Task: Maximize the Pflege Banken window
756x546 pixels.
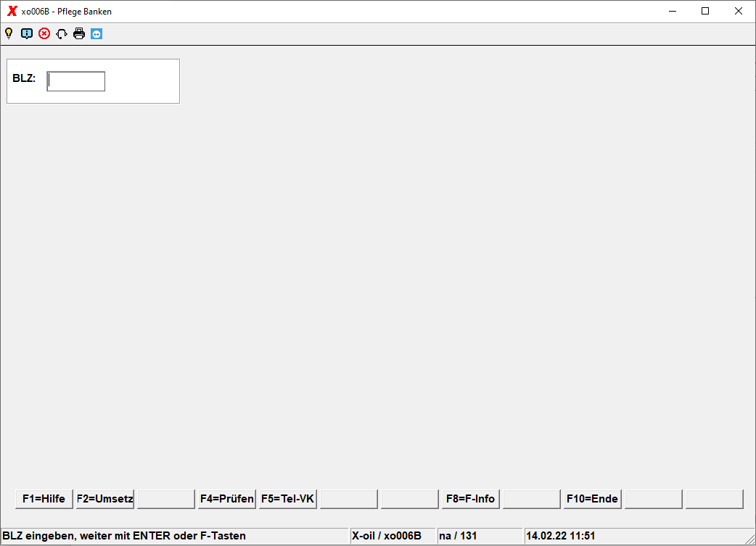Action: (705, 11)
